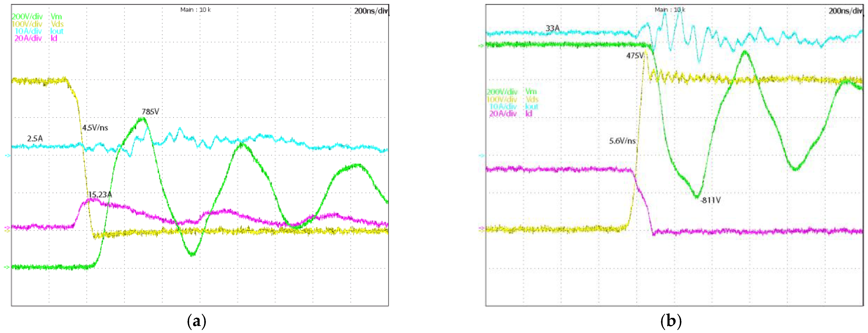Click the 15.23A drain current label
This screenshot has width=868, height=333.
(x=100, y=195)
